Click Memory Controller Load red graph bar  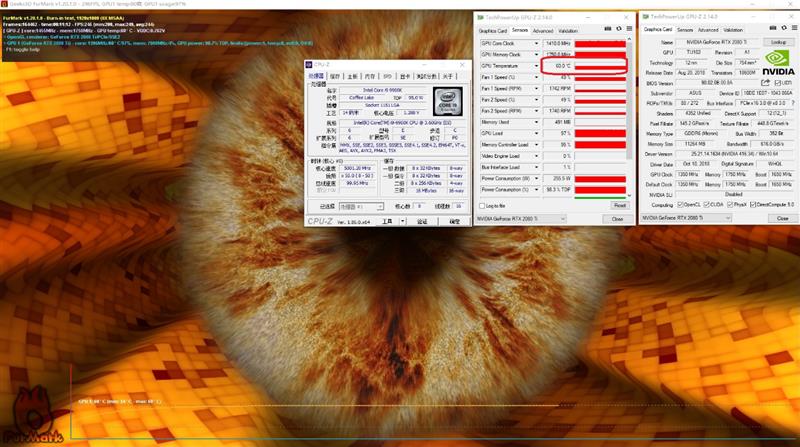601,144
